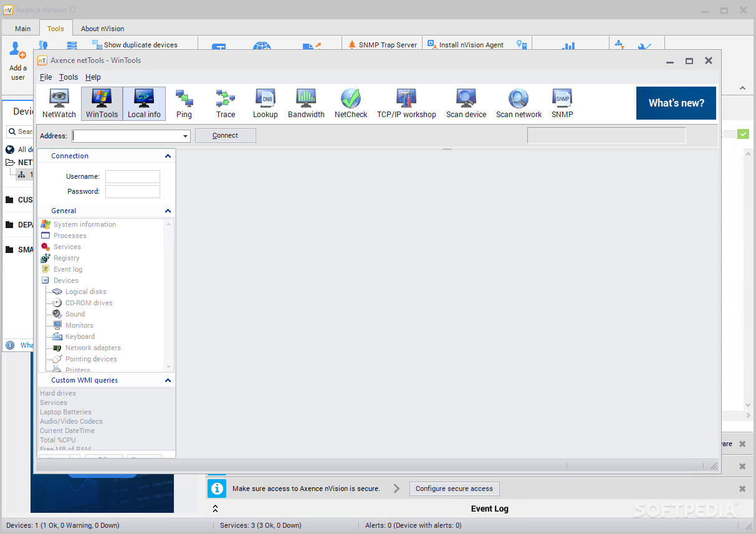Image resolution: width=756 pixels, height=534 pixels.
Task: Launch the Ping tool
Action: click(x=184, y=103)
